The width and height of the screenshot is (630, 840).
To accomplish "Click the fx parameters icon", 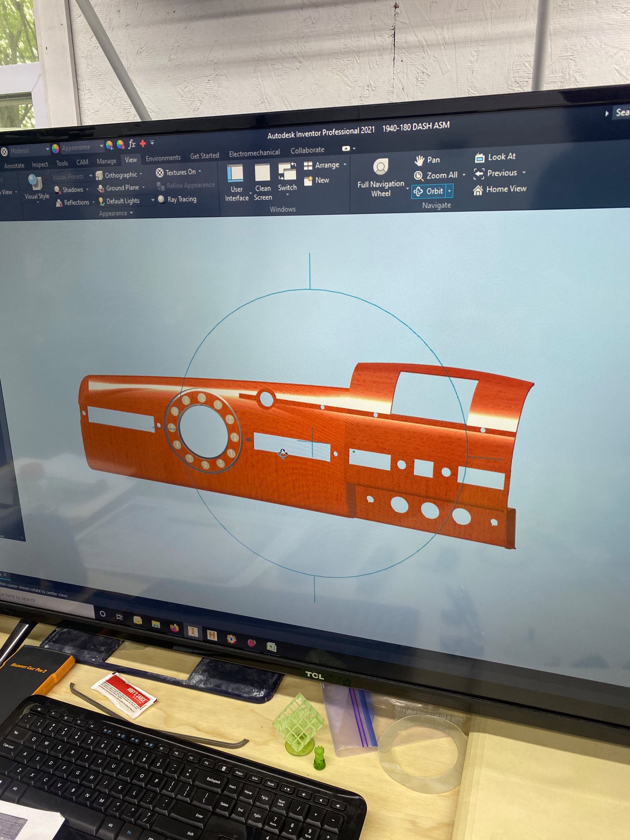I will pos(132,144).
